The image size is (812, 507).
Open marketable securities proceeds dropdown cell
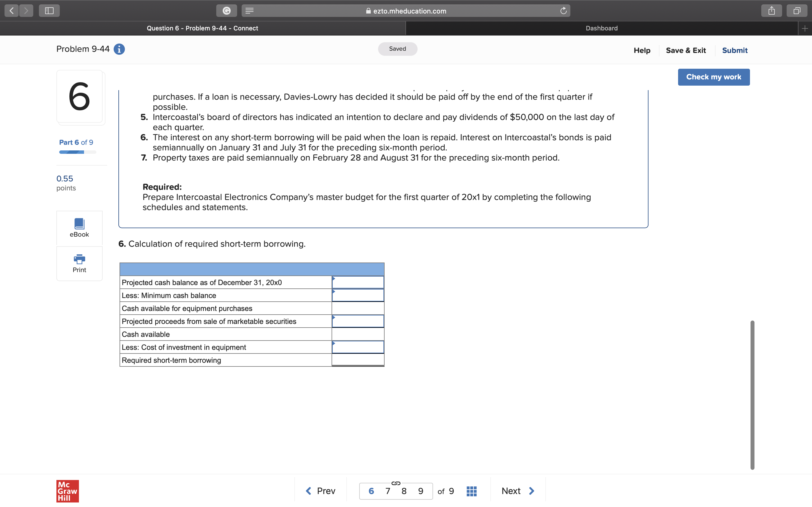point(358,321)
